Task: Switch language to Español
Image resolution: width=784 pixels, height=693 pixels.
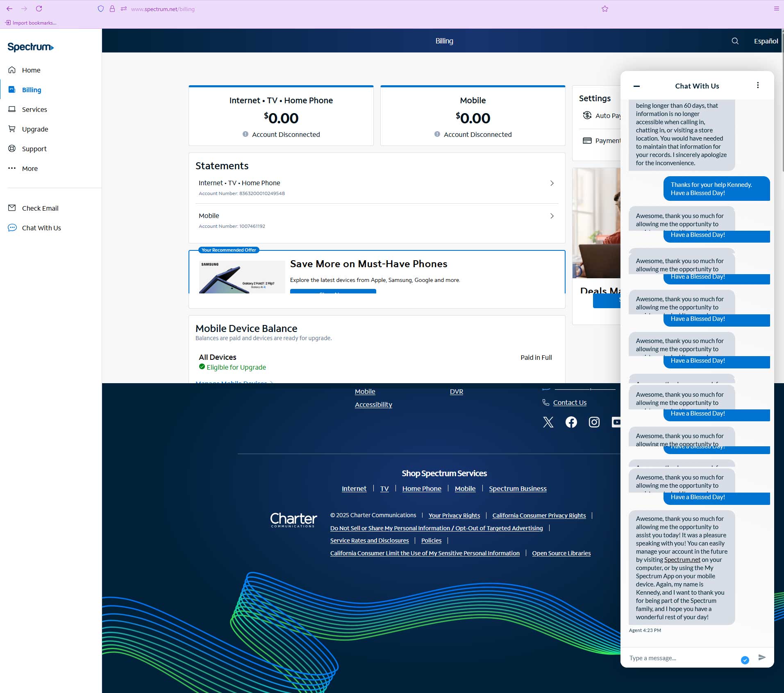Action: pos(766,41)
